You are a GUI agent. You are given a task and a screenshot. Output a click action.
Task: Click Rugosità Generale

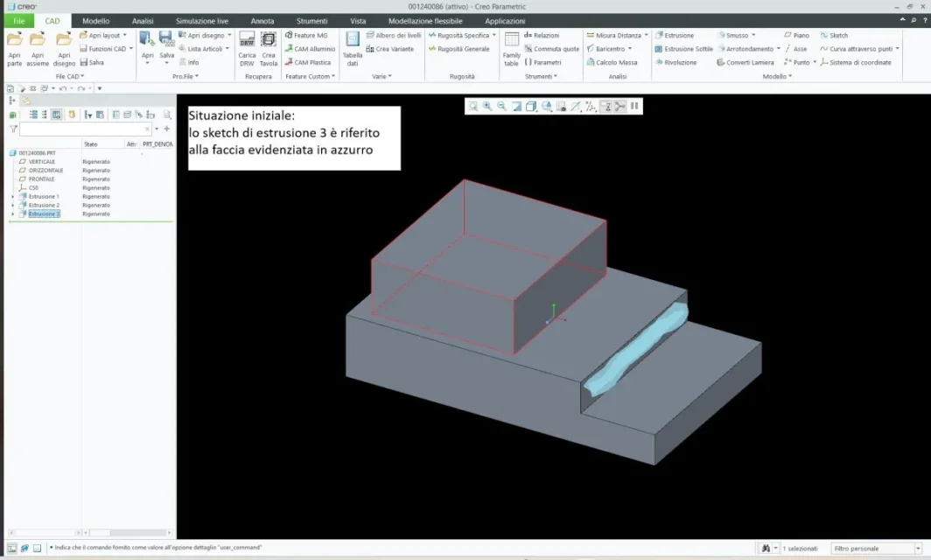(x=459, y=49)
